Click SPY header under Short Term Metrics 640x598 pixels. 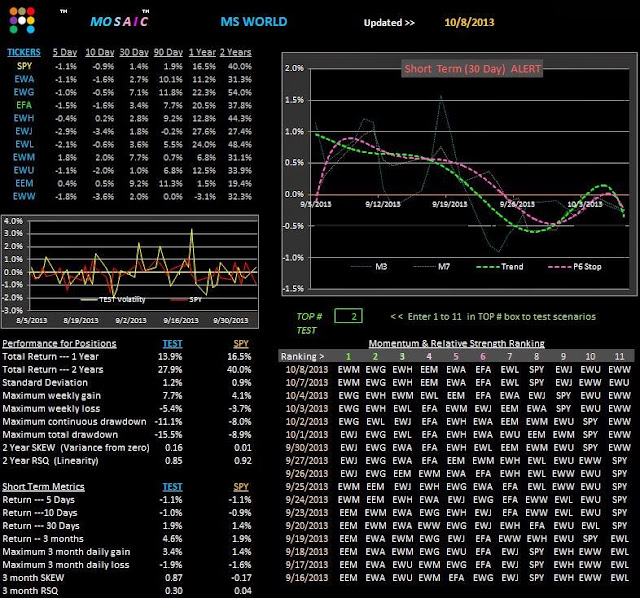[x=241, y=487]
